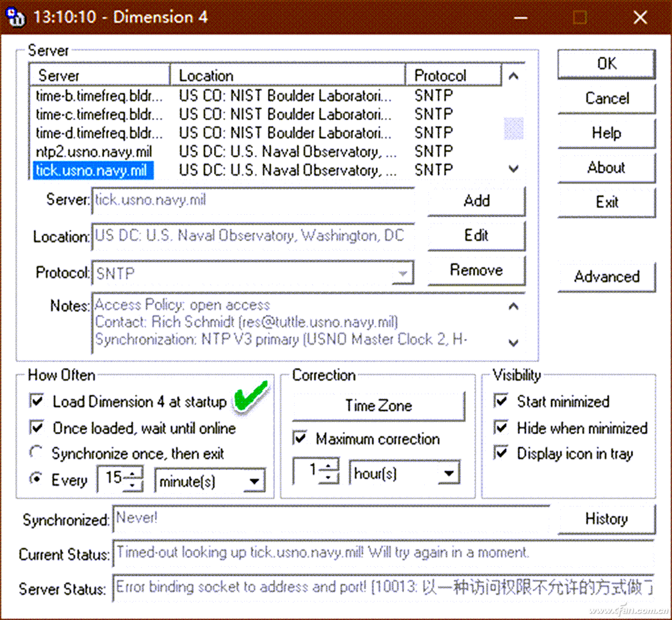Click the Cancel button

click(x=607, y=98)
